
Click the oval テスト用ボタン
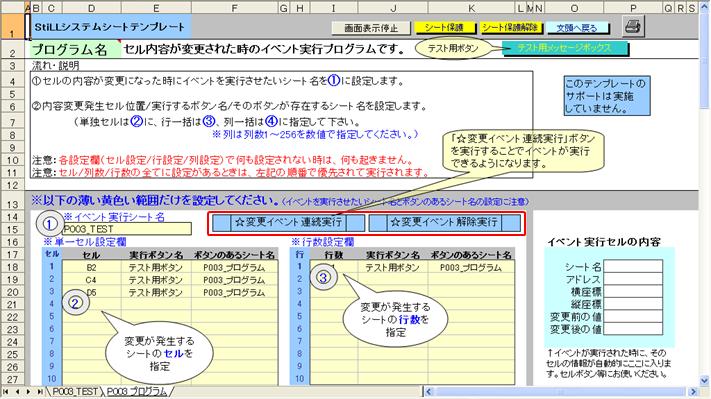tap(453, 48)
